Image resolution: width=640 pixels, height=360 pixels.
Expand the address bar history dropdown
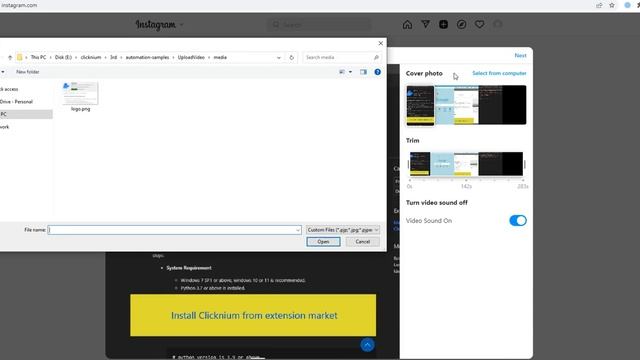pyautogui.click(x=279, y=58)
